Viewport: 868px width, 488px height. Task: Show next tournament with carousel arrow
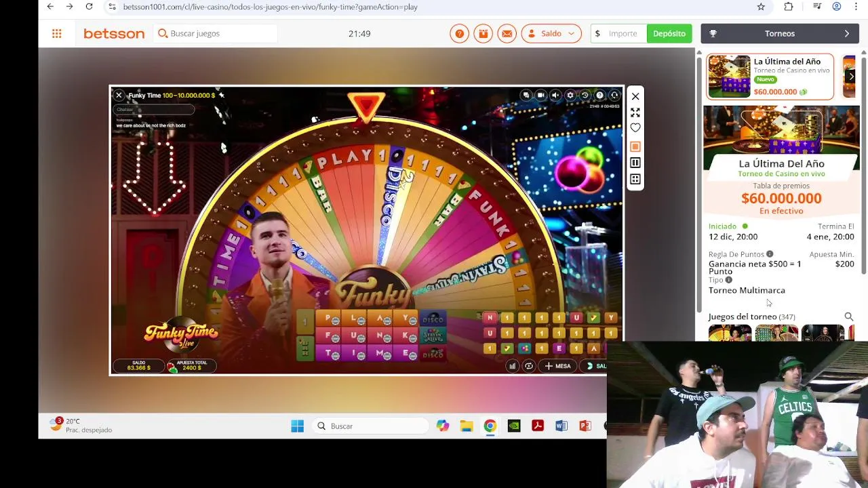(x=851, y=77)
